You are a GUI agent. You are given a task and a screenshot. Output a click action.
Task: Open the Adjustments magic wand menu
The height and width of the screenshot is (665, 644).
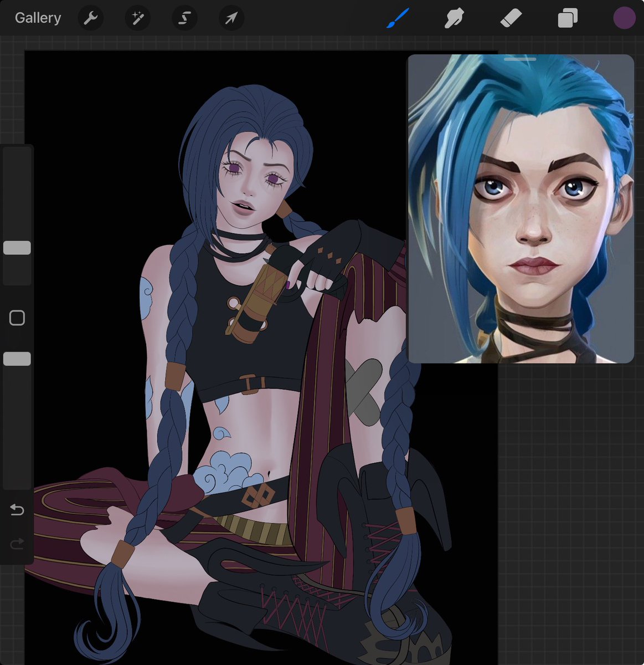pos(137,18)
